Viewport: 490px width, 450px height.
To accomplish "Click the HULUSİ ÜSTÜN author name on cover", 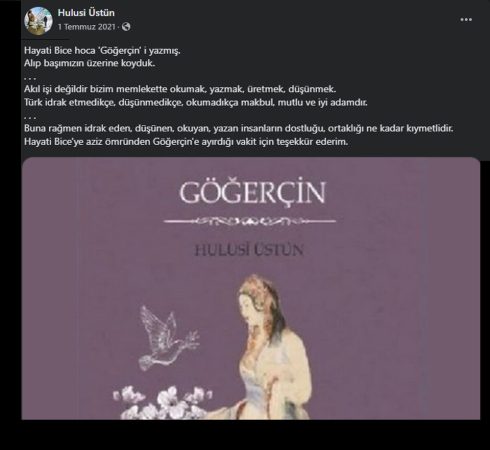I will click(249, 250).
